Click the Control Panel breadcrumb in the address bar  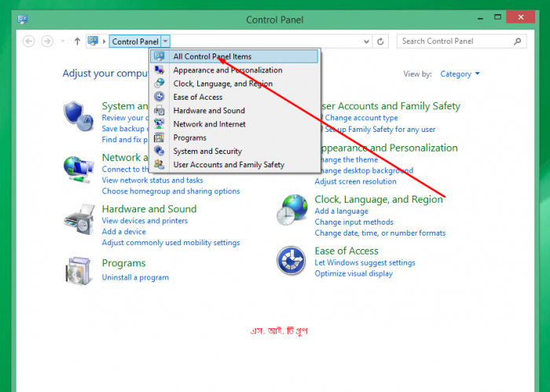(x=135, y=42)
